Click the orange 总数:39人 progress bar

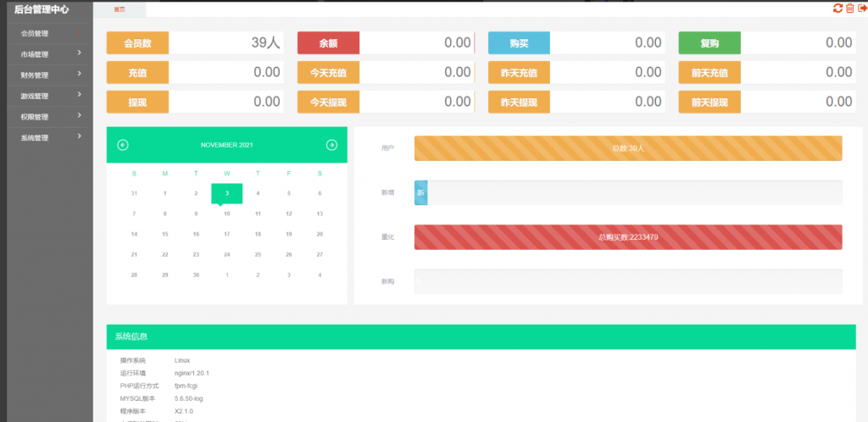pos(628,148)
